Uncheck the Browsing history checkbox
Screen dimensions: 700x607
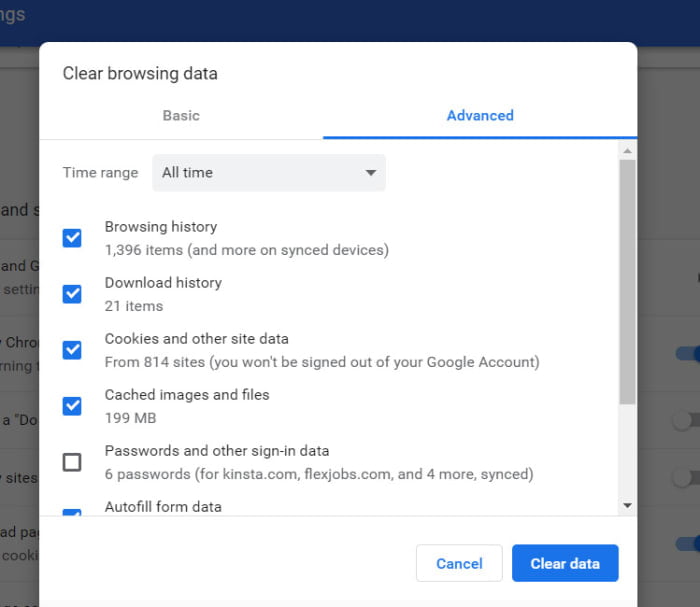(x=72, y=238)
